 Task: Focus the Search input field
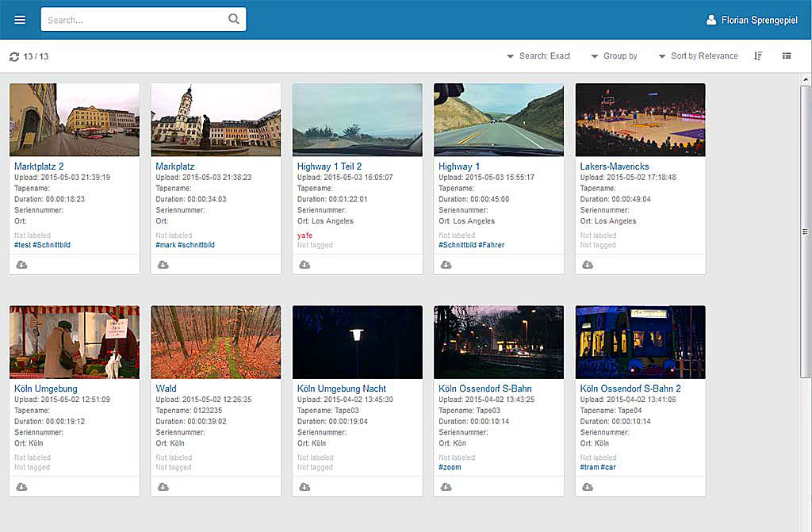(144, 19)
